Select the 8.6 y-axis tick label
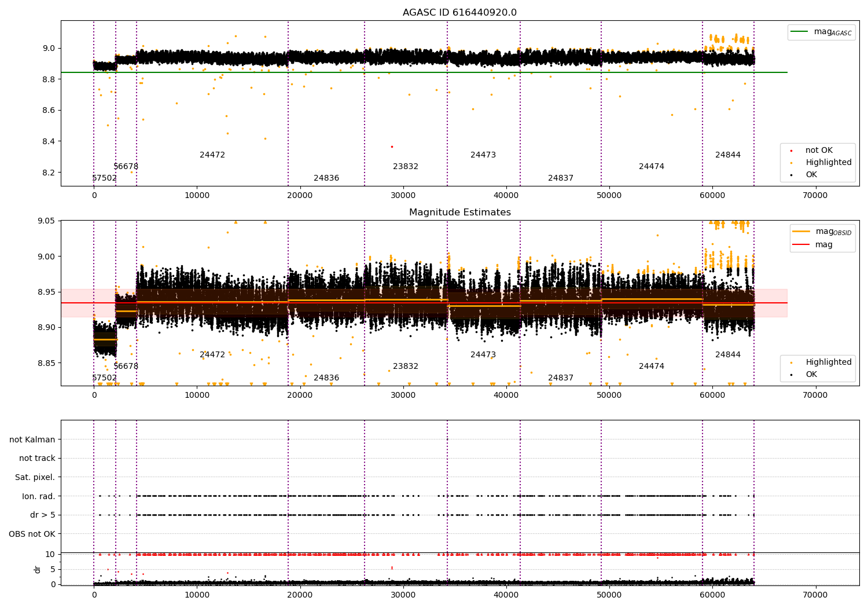Viewport: 868px width, 608px height. coord(48,111)
